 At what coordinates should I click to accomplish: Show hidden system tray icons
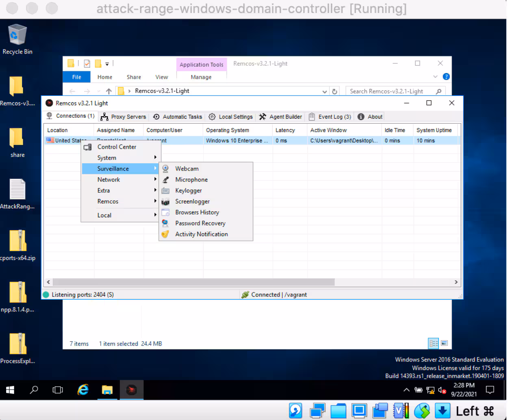click(x=406, y=390)
